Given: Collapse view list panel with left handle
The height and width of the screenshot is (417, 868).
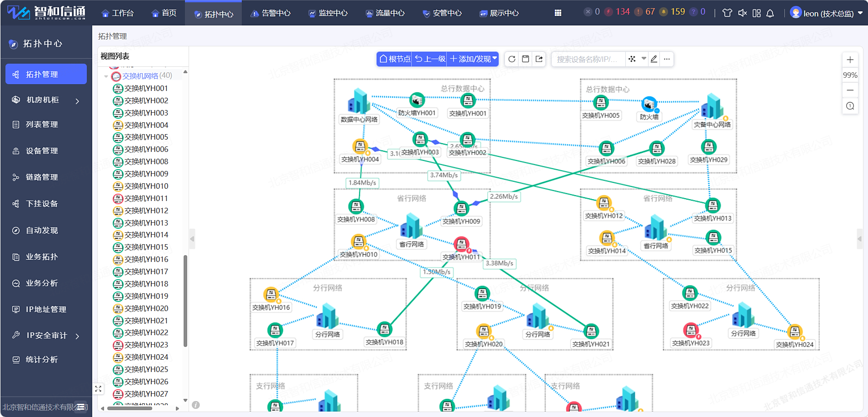Looking at the screenshot, I should click(192, 239).
